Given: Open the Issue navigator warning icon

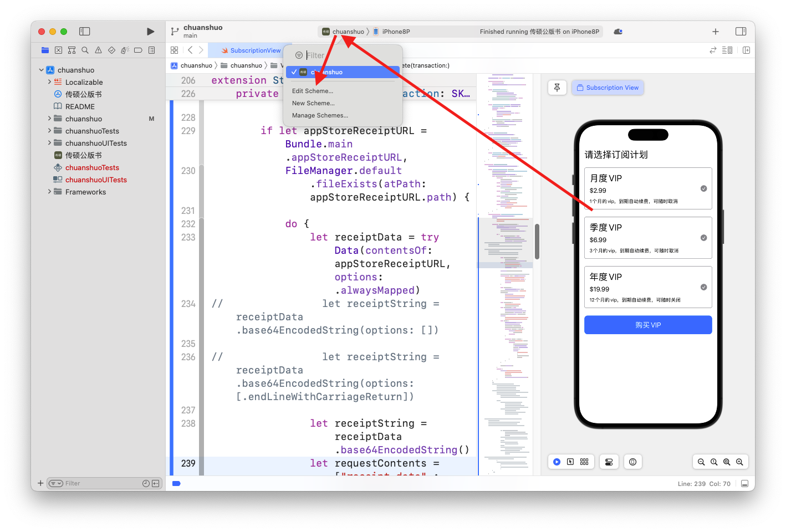Looking at the screenshot, I should [x=98, y=50].
